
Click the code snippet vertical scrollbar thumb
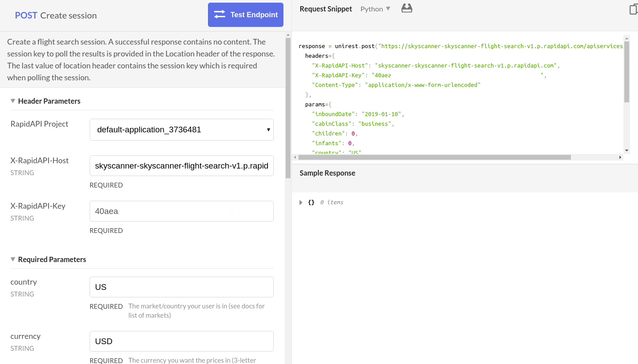pyautogui.click(x=627, y=71)
